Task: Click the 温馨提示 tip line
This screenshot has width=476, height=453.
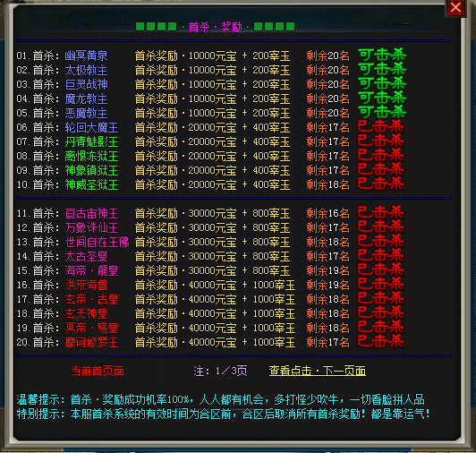Action: tap(220, 399)
